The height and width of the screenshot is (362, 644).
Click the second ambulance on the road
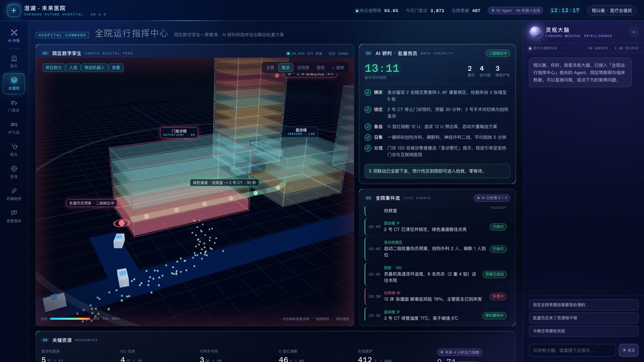pos(123,278)
